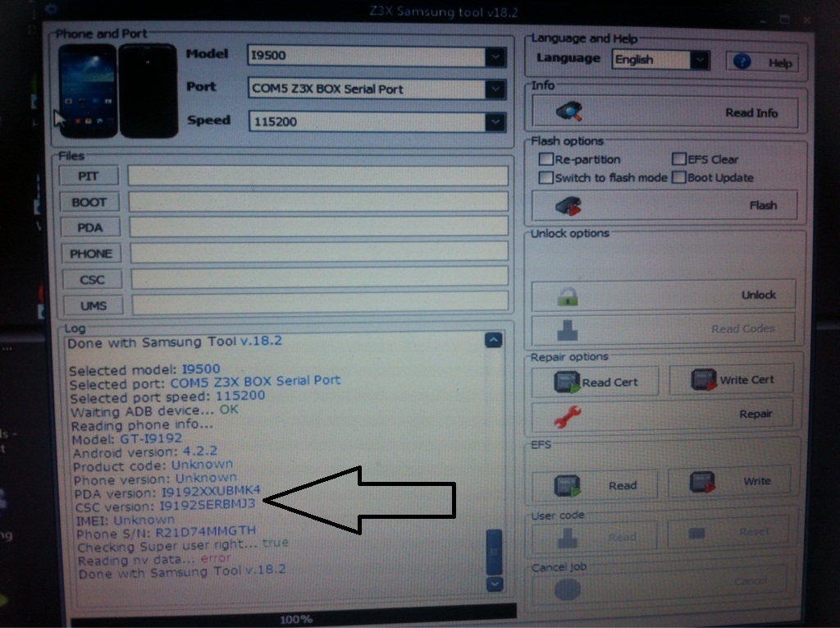Click the log scroll up arrow

(493, 340)
